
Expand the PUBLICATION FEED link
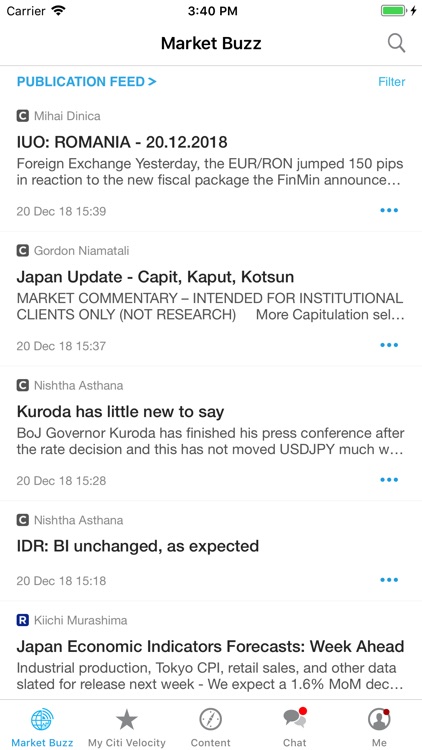click(x=87, y=82)
